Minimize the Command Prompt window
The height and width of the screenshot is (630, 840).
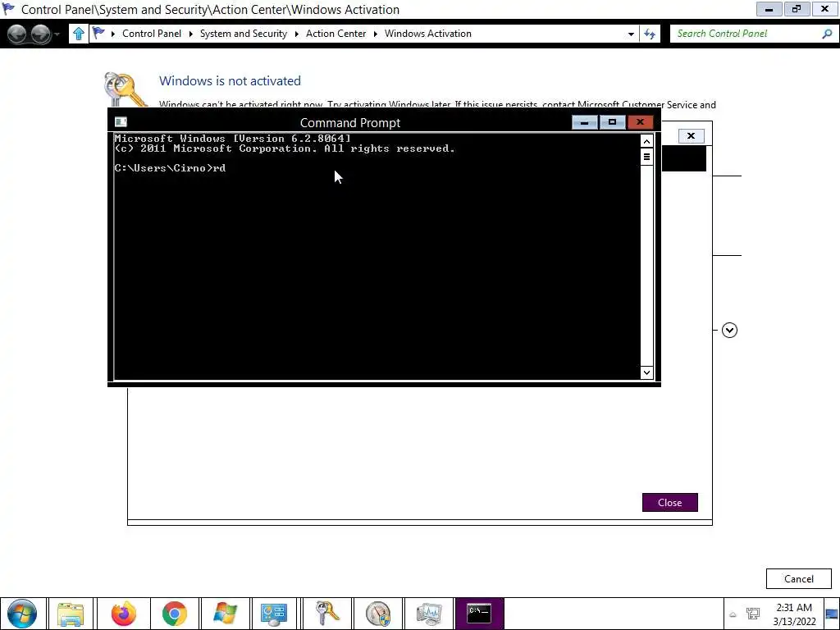[x=584, y=122]
